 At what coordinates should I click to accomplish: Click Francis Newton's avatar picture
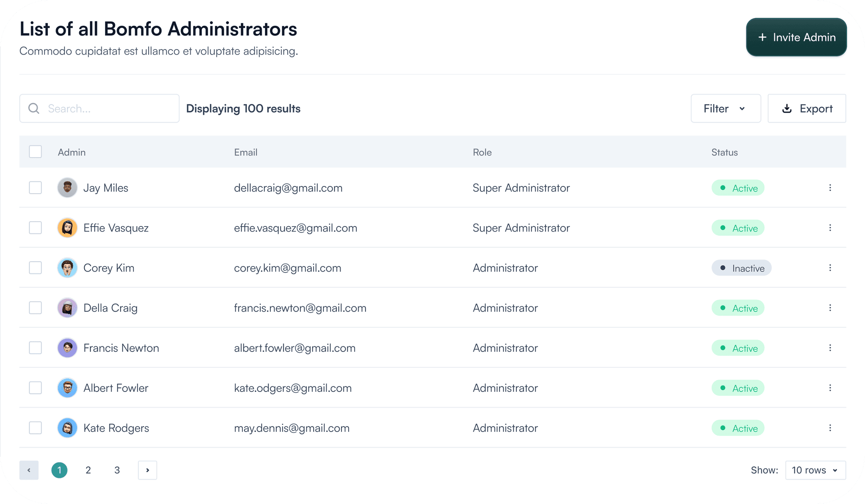click(67, 348)
